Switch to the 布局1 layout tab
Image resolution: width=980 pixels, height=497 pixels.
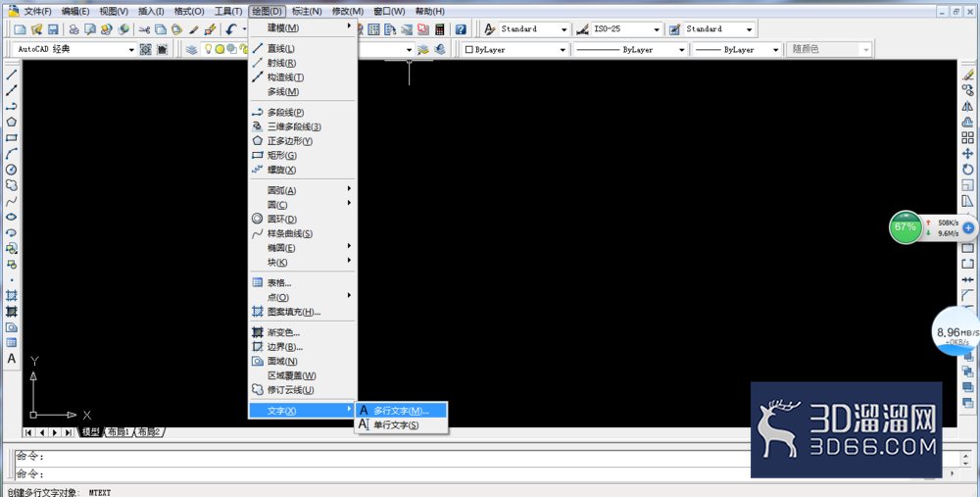tap(119, 432)
